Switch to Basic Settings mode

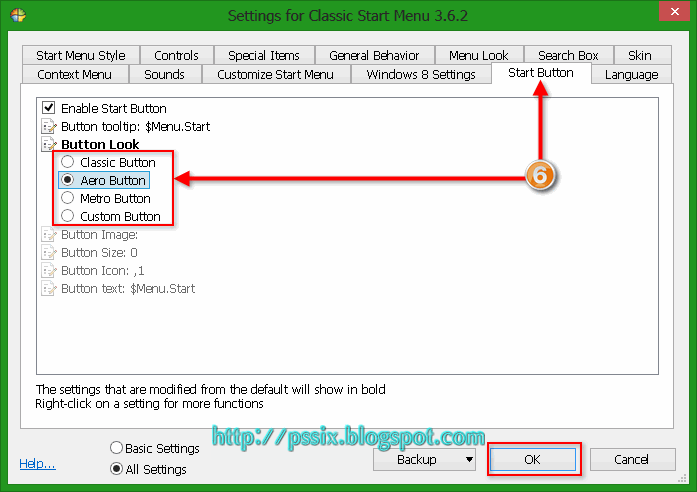pyautogui.click(x=116, y=448)
